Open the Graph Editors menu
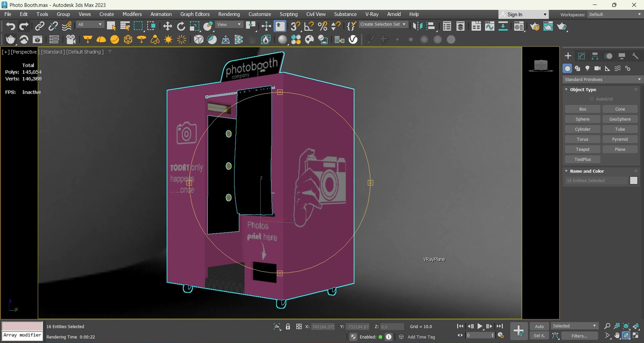This screenshot has height=343, width=644. click(x=195, y=14)
